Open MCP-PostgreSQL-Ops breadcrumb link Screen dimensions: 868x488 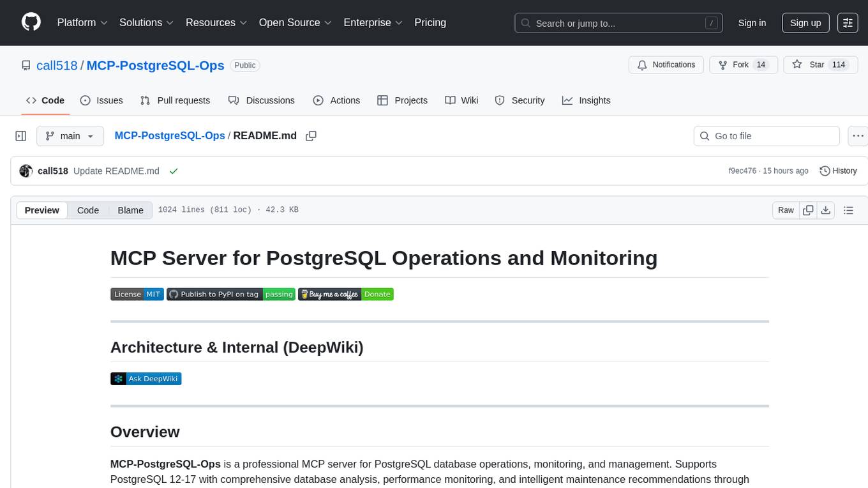pos(170,135)
